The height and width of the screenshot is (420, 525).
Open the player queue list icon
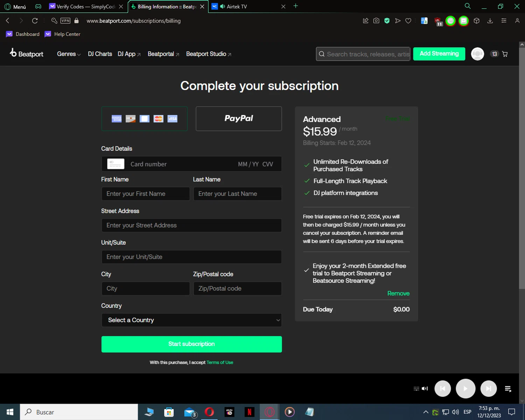coord(508,388)
